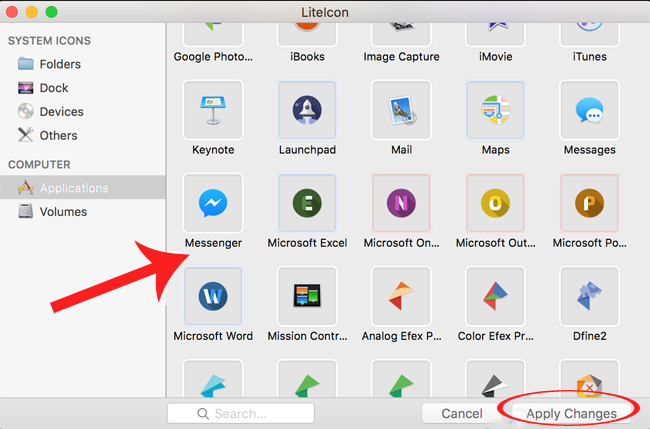The image size is (650, 429).
Task: Click the Image Capture label
Action: coord(401,57)
